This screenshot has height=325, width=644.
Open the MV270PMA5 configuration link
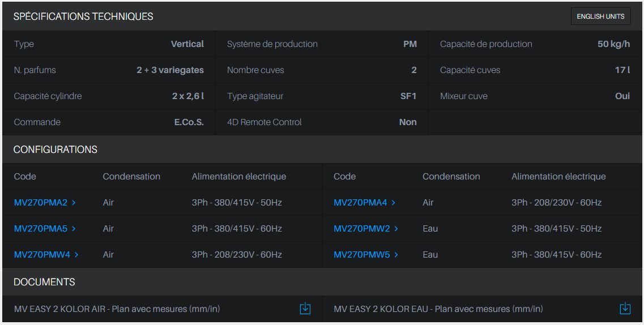tap(40, 229)
